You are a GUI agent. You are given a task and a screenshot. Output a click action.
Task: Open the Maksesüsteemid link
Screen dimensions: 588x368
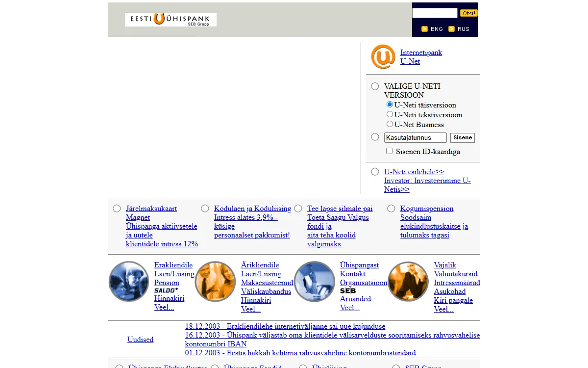(267, 283)
